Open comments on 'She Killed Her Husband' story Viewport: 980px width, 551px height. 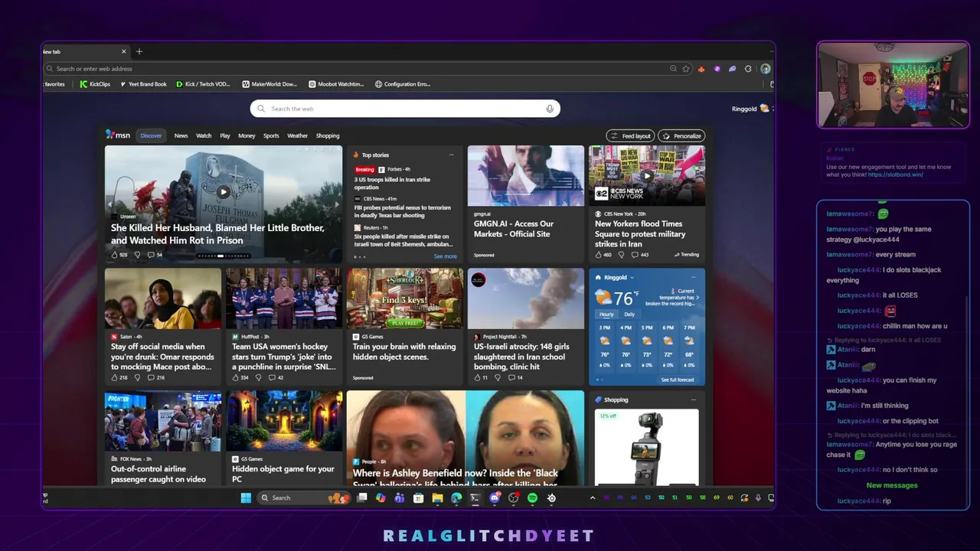pos(155,254)
